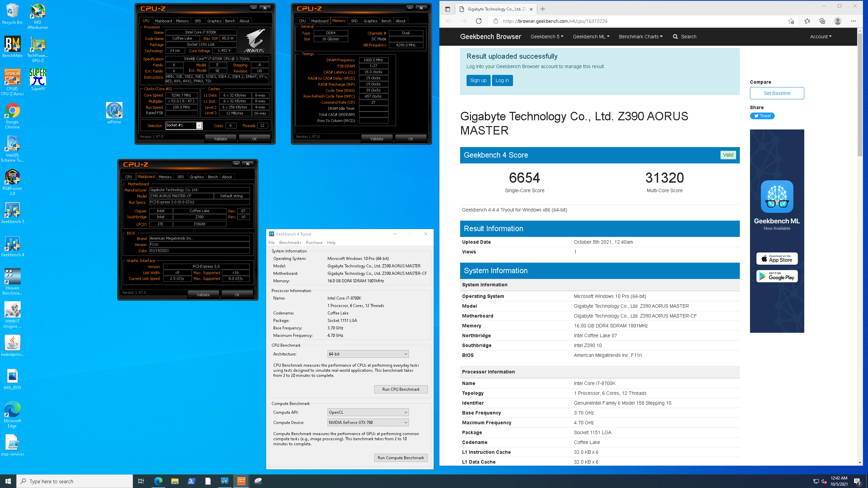Open the Intel Extreme Tuning shortcut

(x=12, y=149)
